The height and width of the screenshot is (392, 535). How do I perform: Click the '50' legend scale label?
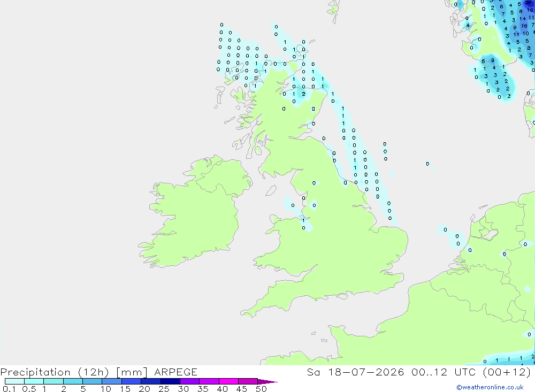coord(261,389)
